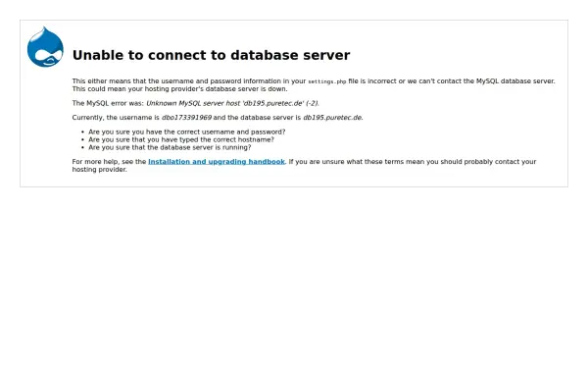Click the Drupal droplet logo
The width and height of the screenshot is (588, 368).
pos(45,47)
